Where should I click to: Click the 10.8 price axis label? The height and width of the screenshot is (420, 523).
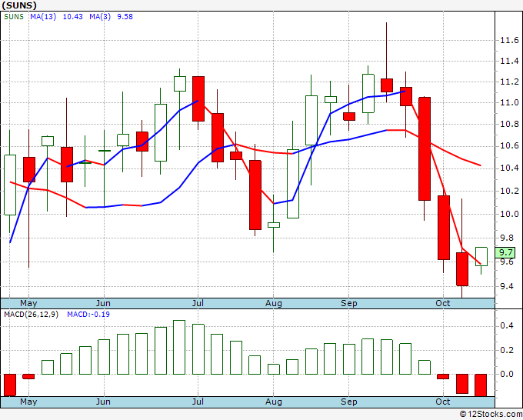click(x=509, y=125)
